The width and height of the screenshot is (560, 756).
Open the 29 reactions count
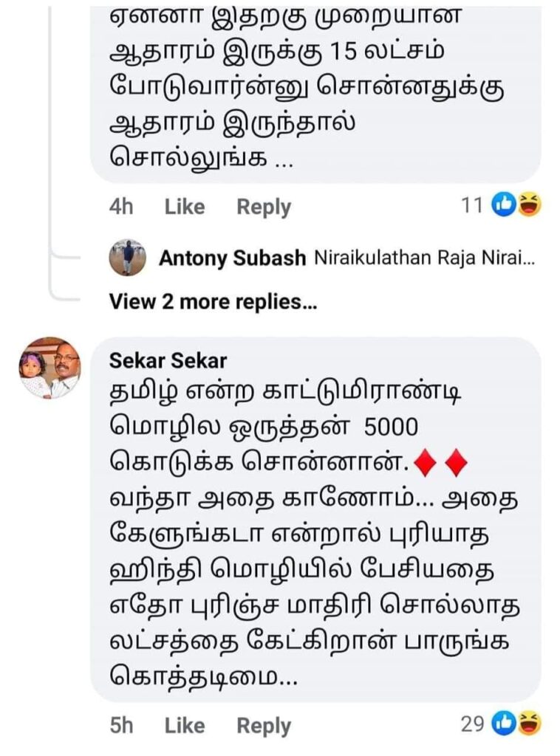(x=472, y=724)
